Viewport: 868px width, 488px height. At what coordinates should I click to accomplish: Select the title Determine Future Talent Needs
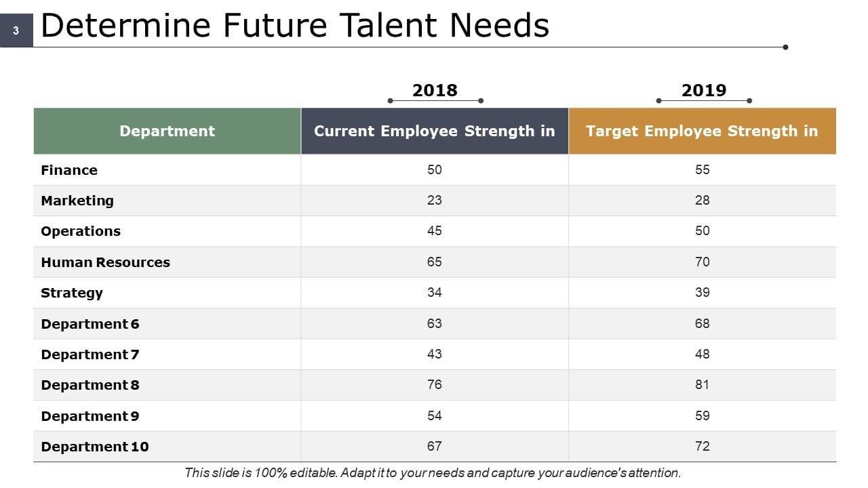295,26
